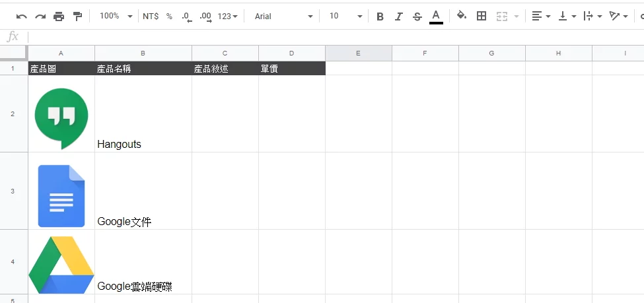Select row 1 header
644x303 pixels.
coord(13,68)
